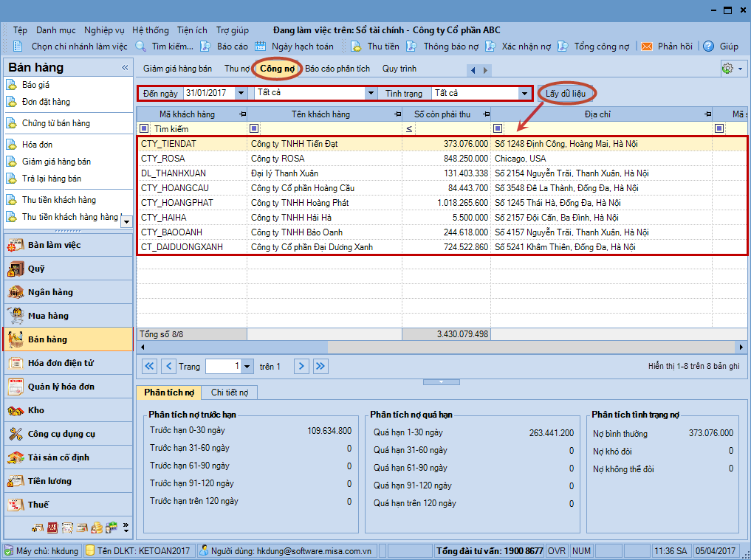Click the Tổng công nợ toolbar icon
The image size is (751, 560).
tap(563, 46)
